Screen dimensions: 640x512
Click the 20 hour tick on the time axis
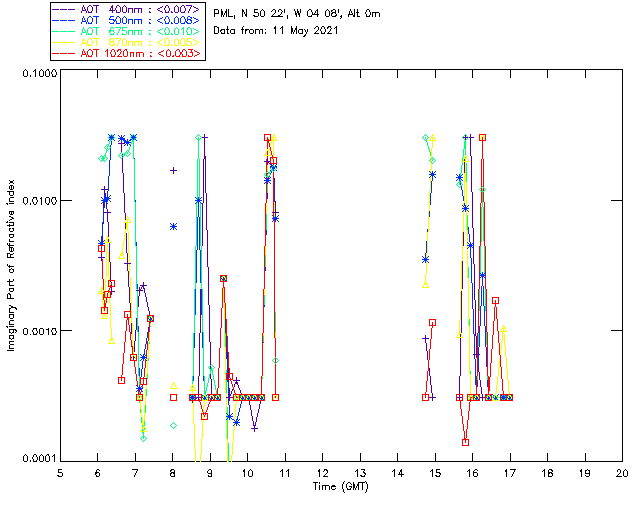click(x=622, y=473)
